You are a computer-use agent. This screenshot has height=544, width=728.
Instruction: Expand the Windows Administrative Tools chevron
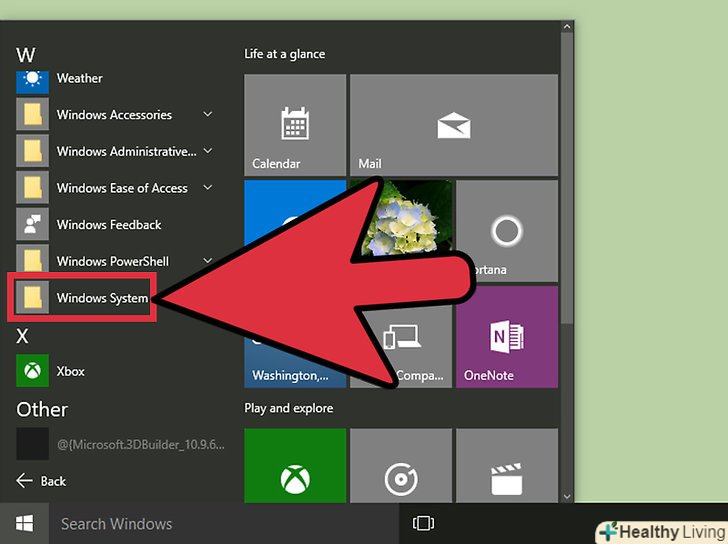pyautogui.click(x=208, y=150)
